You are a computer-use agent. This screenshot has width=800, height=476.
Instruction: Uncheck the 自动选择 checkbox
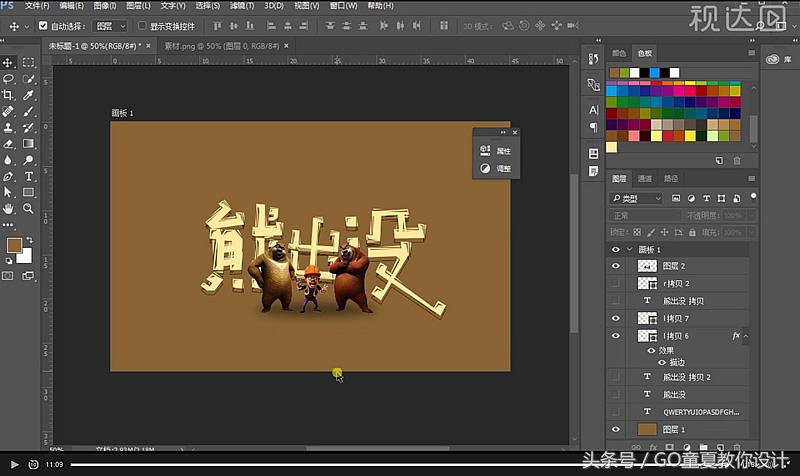click(43, 26)
